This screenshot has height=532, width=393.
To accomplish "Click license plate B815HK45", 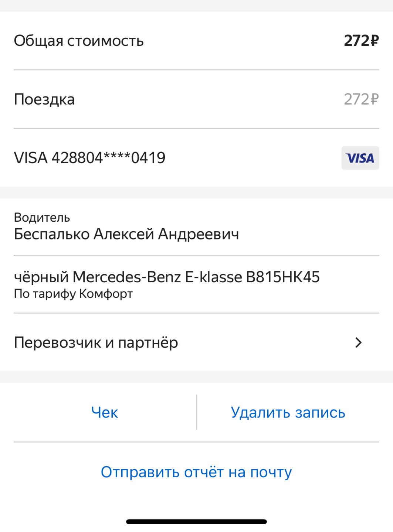I will point(283,277).
